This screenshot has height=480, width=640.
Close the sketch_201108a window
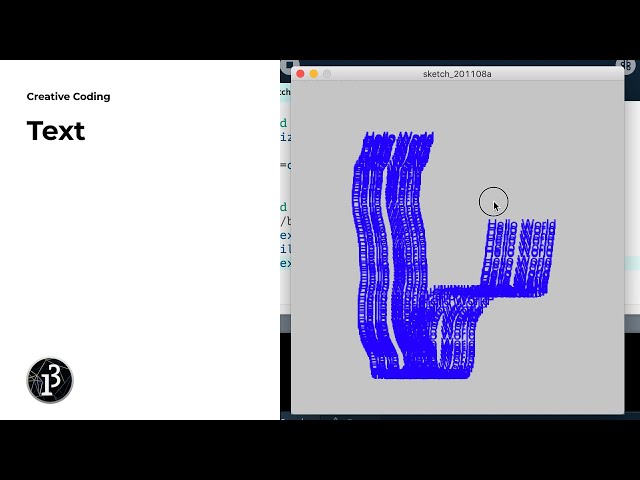[x=300, y=74]
